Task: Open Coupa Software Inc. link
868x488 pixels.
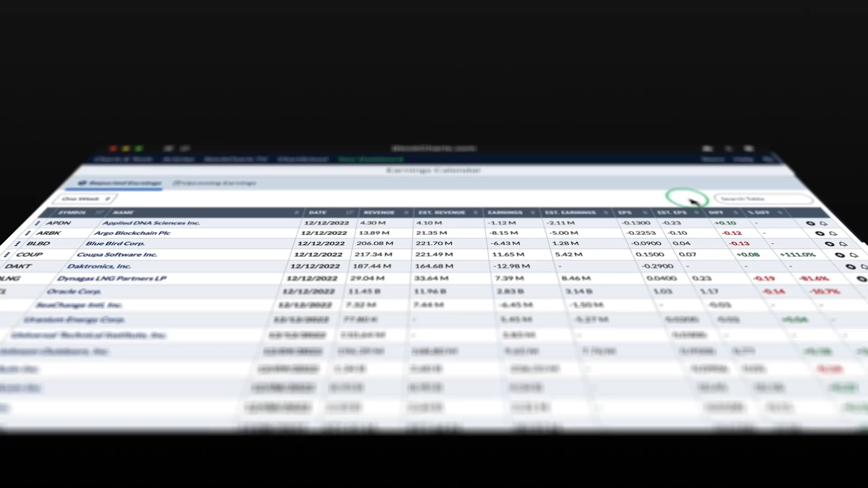Action: click(117, 255)
